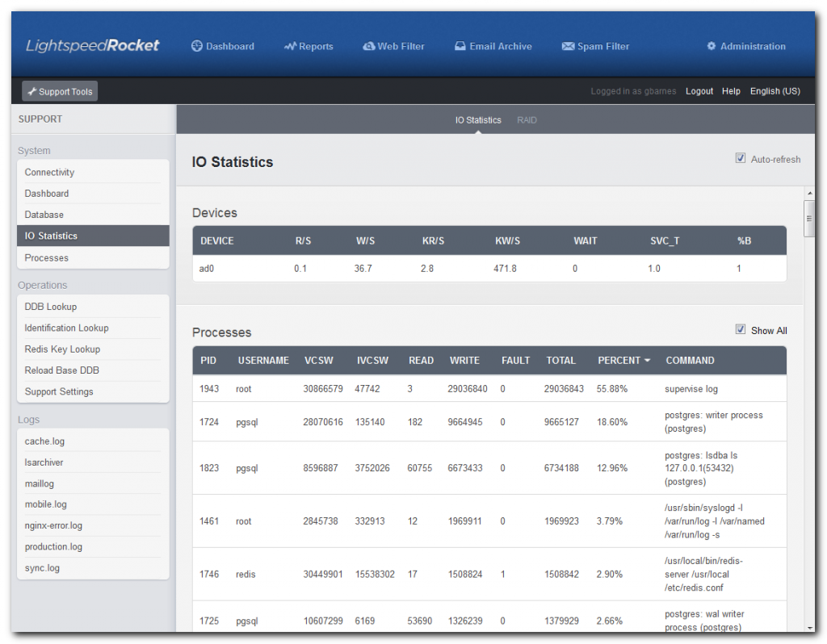827x644 pixels.
Task: Click the Email Archive inbox icon
Action: 460,46
